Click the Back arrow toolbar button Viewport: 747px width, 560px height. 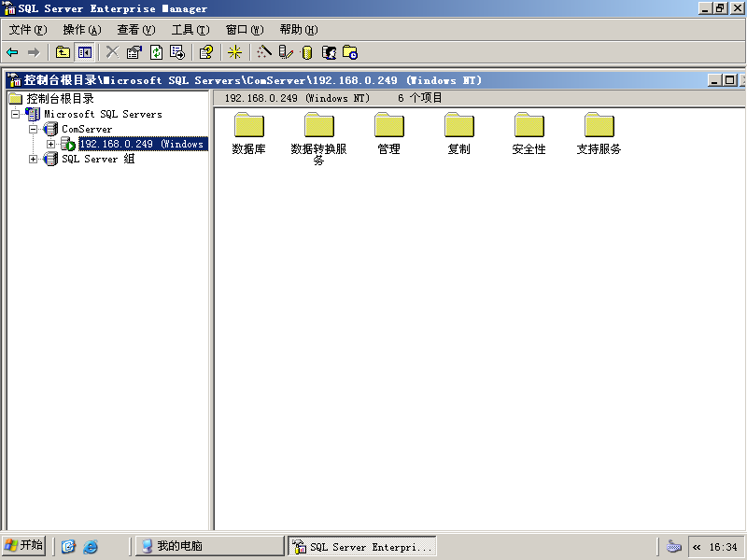pyautogui.click(x=12, y=52)
